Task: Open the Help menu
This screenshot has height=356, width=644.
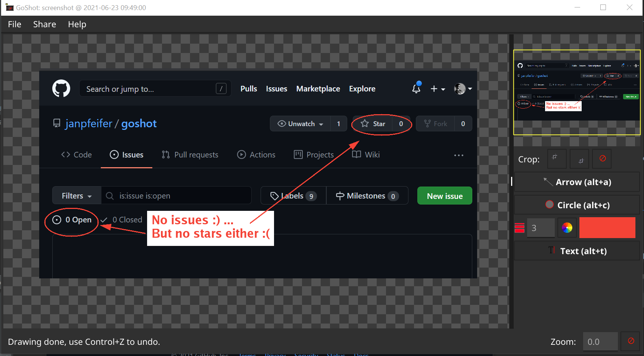Action: (77, 24)
